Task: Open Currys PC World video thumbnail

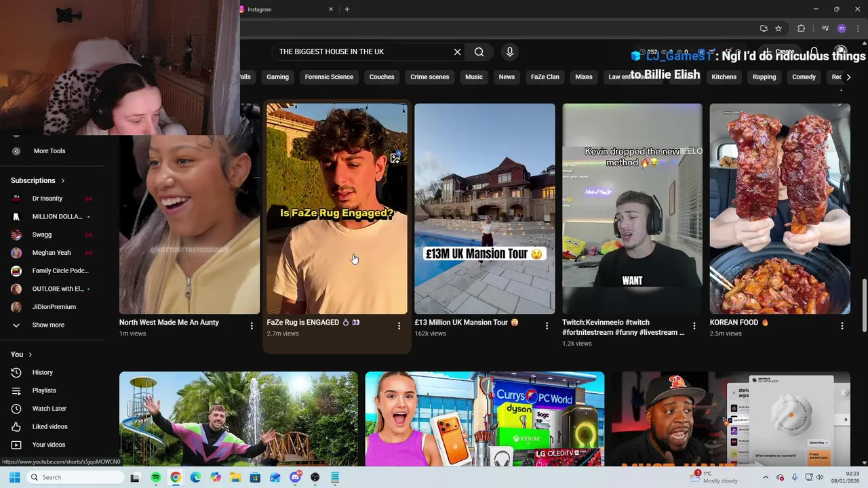Action: (x=485, y=419)
